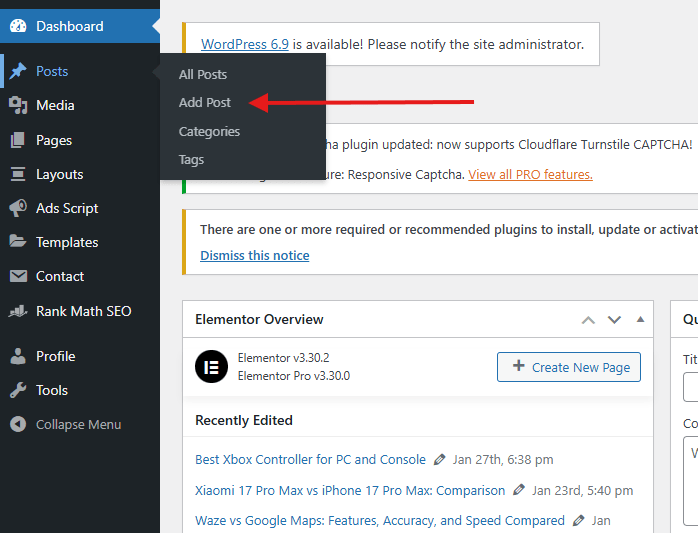Move Elementor Overview widget up
Viewport: 698px width, 533px height.
588,320
